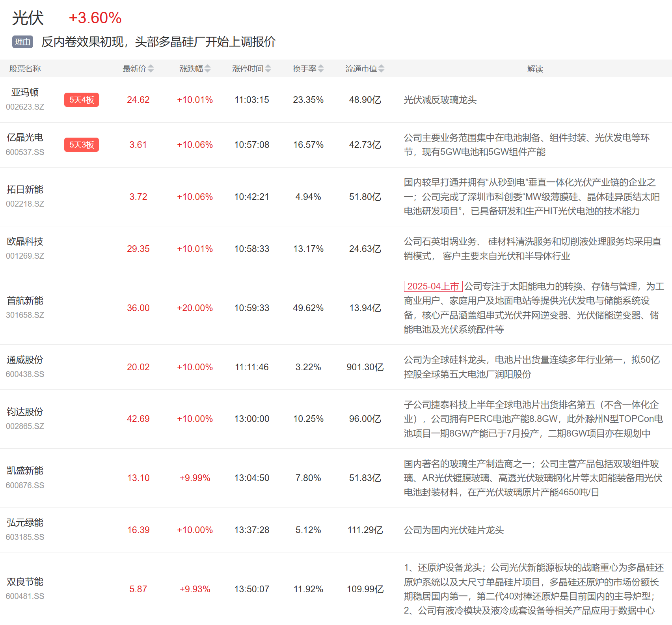Open stock 弘元绿能
Screen dimensions: 672x625
coord(25,522)
